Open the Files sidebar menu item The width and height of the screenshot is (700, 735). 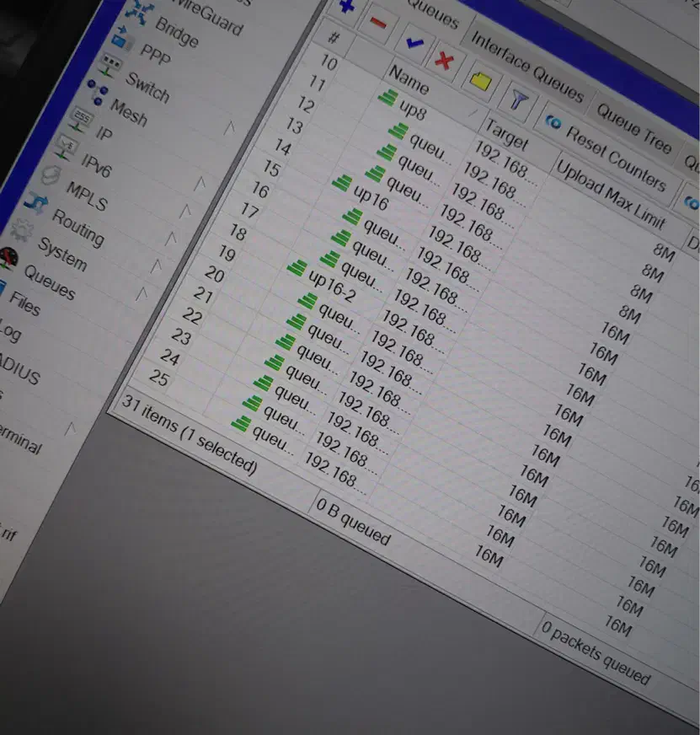click(x=24, y=303)
